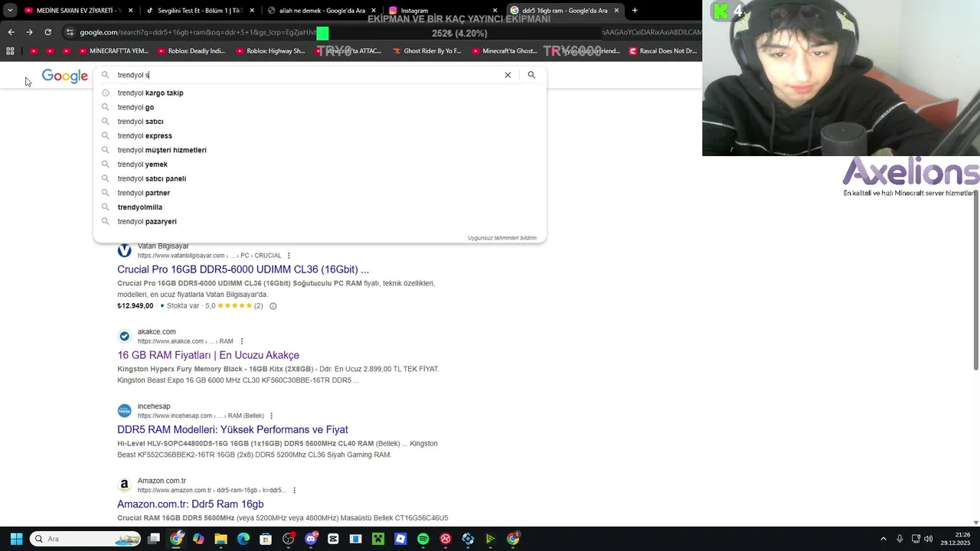This screenshot has width=980, height=551.
Task: Open Roblox: Deadly Indi... bookmark
Action: click(191, 51)
